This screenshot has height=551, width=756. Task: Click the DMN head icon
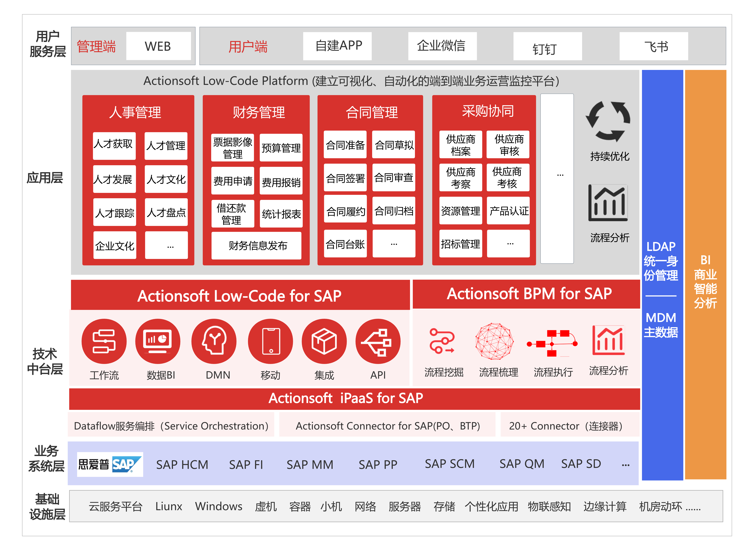[x=214, y=342]
